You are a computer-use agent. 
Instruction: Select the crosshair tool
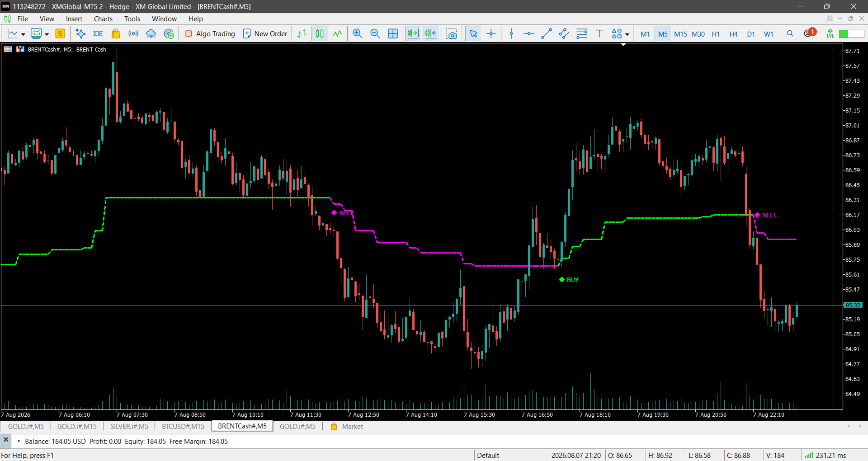point(491,34)
